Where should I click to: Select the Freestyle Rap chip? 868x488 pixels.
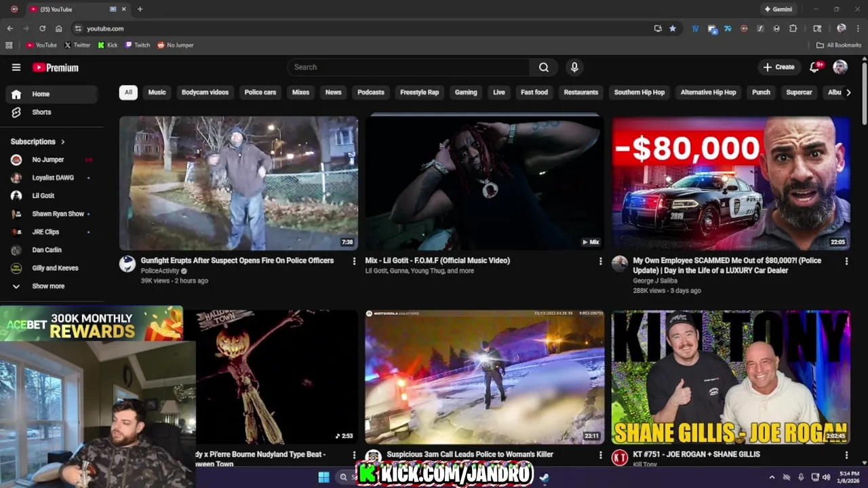(419, 92)
